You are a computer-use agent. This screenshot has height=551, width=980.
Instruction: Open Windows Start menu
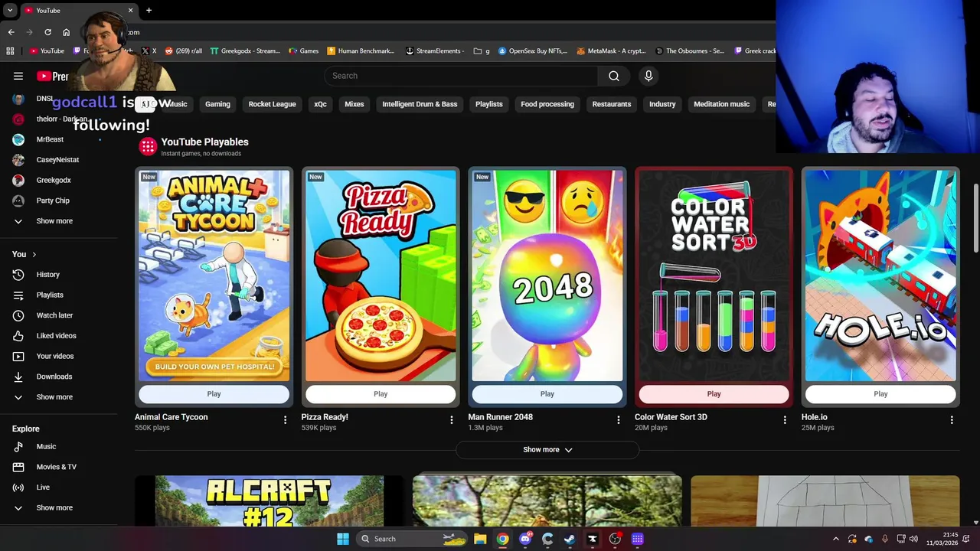pos(343,539)
